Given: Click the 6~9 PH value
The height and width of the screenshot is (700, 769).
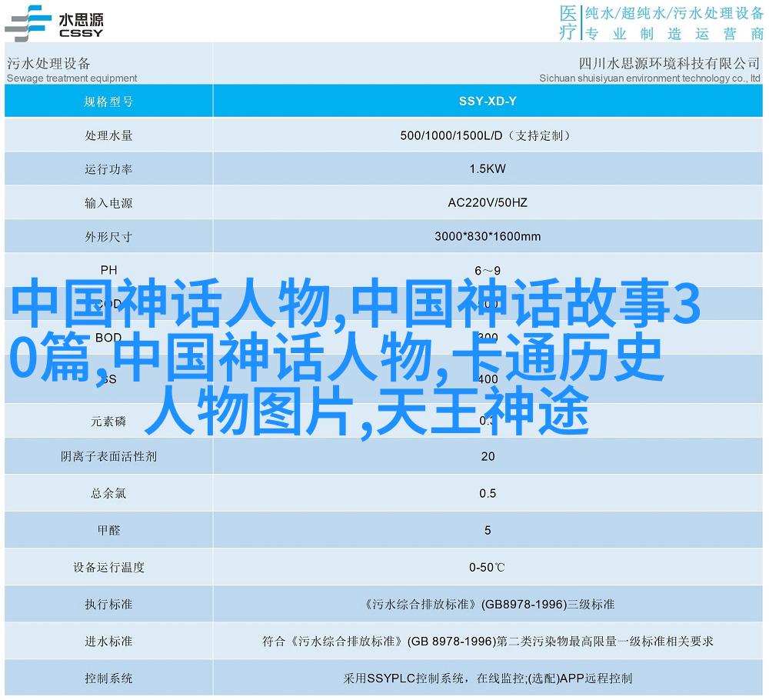Looking at the screenshot, I should [488, 271].
